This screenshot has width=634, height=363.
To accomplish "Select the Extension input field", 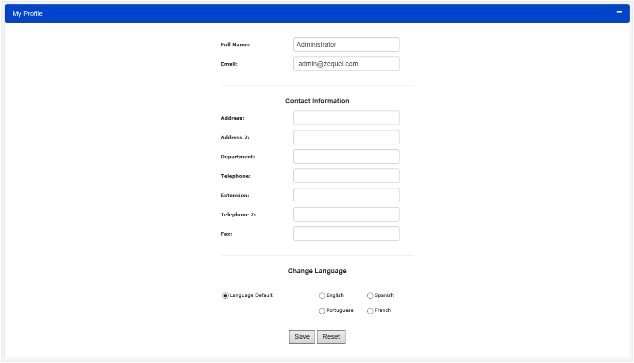I will pos(346,195).
